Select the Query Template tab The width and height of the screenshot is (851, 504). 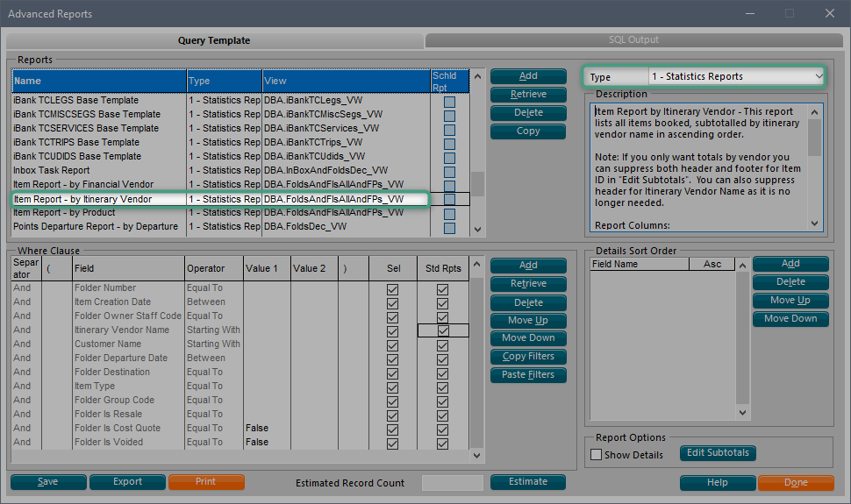(214, 40)
